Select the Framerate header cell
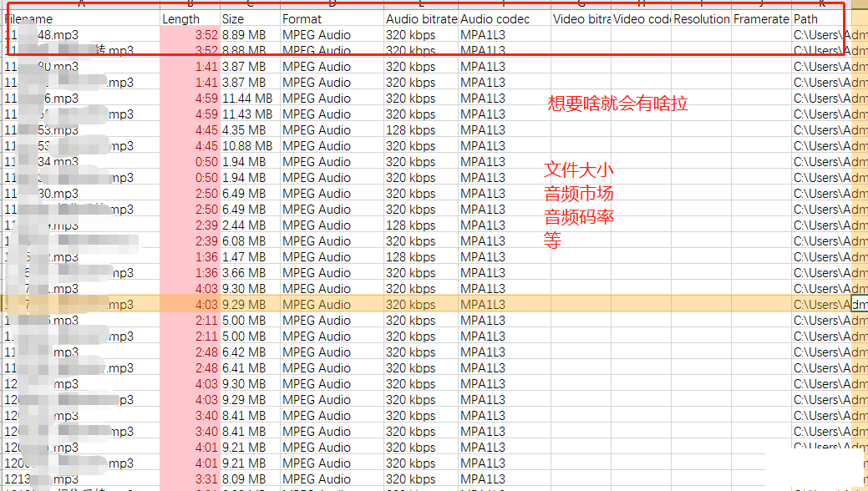The height and width of the screenshot is (491, 868). coord(761,19)
